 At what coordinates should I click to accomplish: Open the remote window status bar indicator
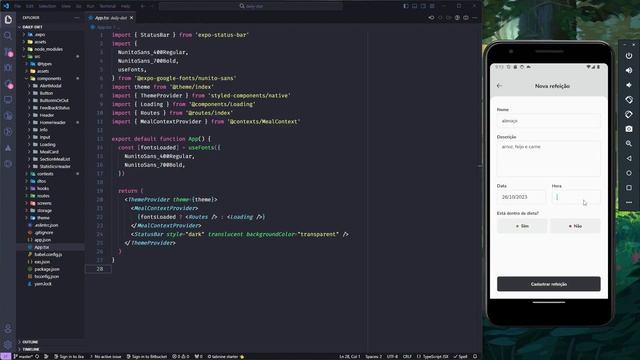pyautogui.click(x=5, y=356)
